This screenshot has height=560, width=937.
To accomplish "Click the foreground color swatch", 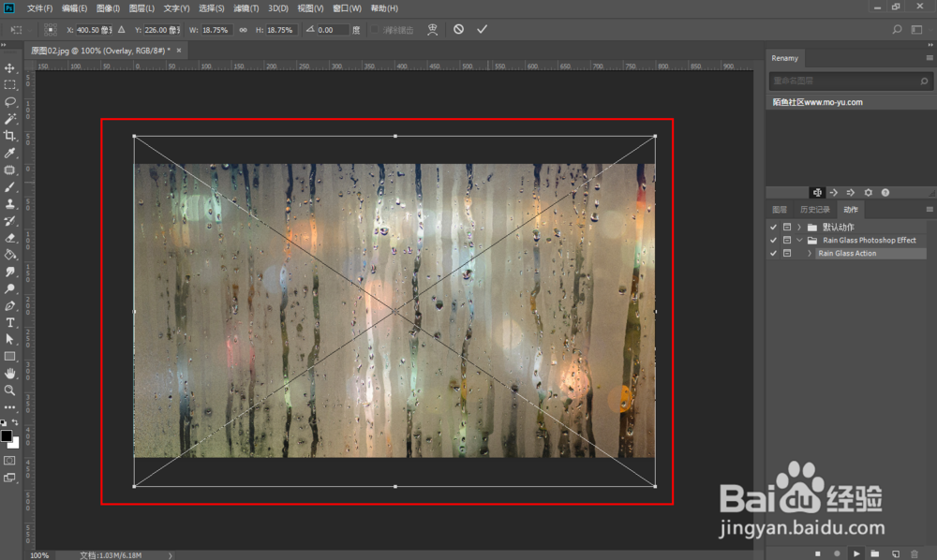I will pyautogui.click(x=6, y=435).
